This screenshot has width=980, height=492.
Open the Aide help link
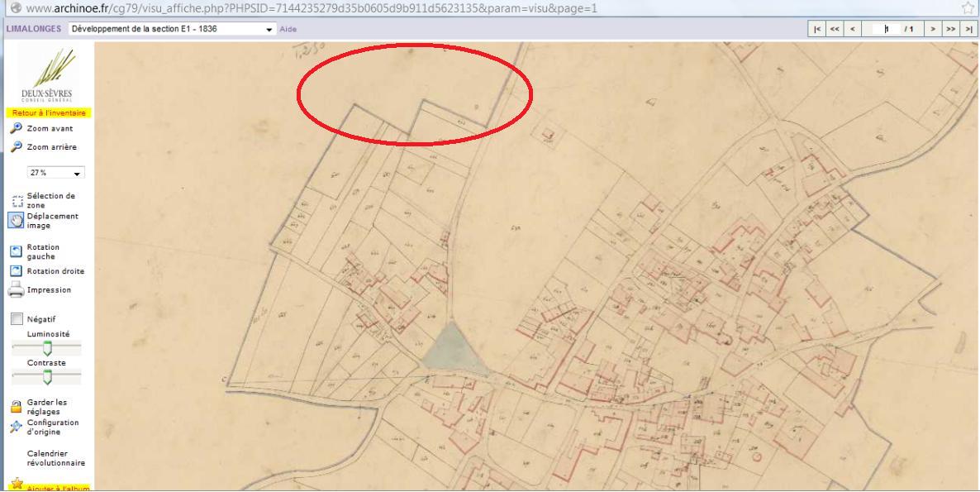288,30
